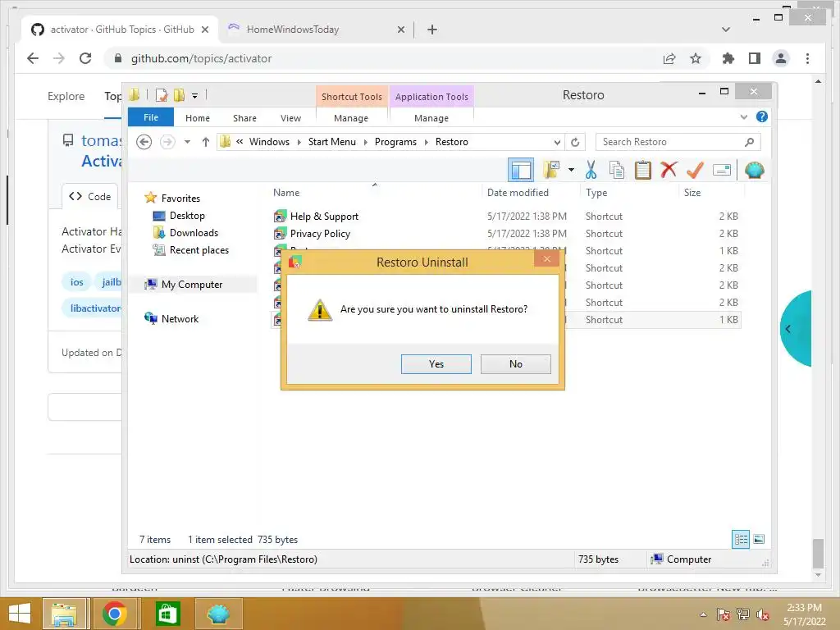The height and width of the screenshot is (630, 840).
Task: Open Manage tab under Application Tools
Action: pyautogui.click(x=431, y=118)
